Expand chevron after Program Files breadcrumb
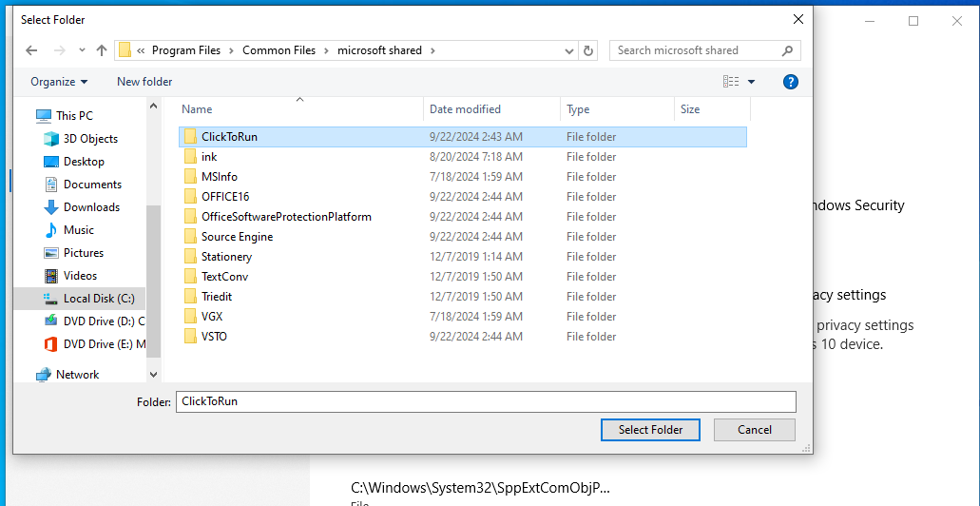The width and height of the screenshot is (980, 506). click(232, 50)
